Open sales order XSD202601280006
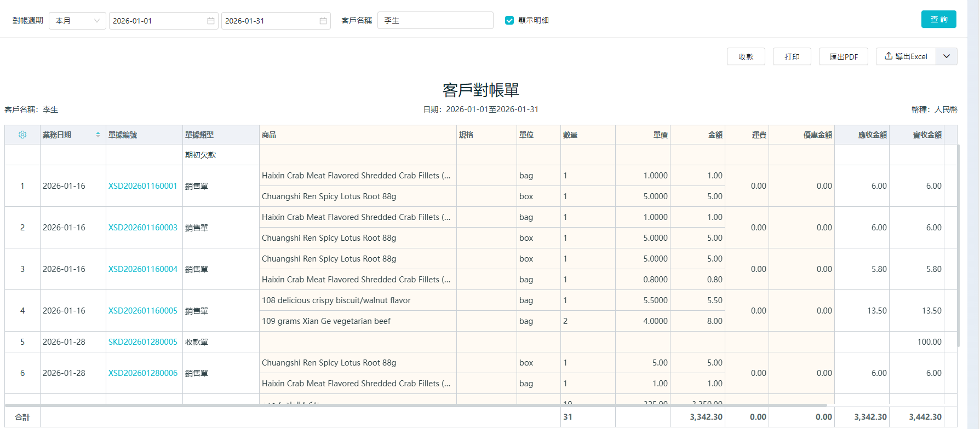980x429 pixels. click(143, 373)
